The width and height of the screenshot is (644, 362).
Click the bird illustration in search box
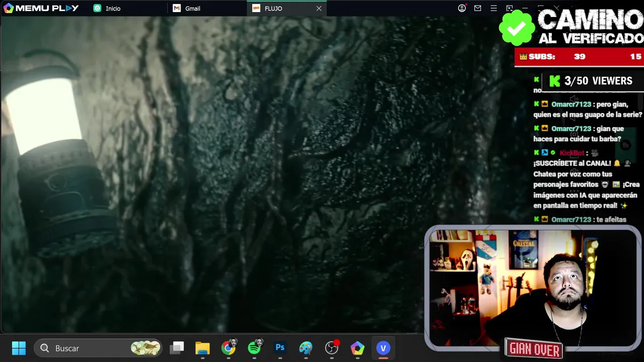tap(145, 348)
